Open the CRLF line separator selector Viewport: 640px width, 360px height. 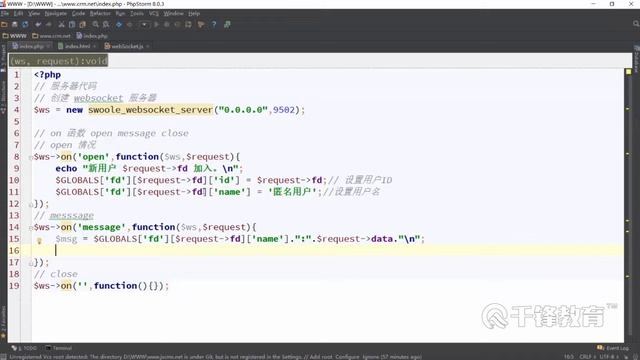[x=587, y=357]
